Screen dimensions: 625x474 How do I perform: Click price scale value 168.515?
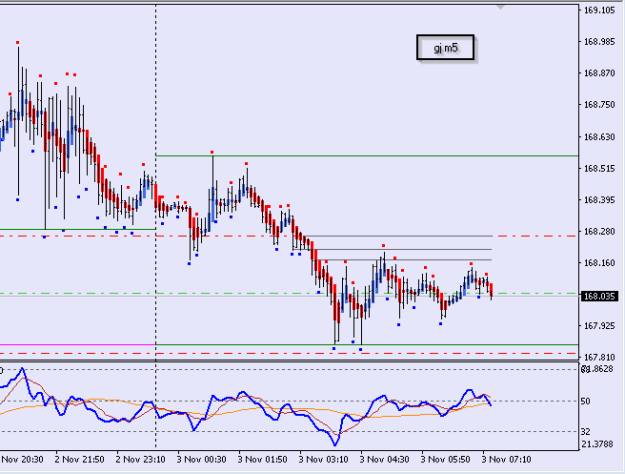point(599,169)
